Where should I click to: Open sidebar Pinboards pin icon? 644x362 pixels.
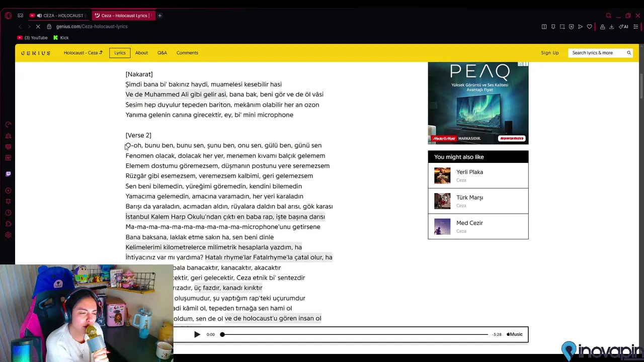coord(8,202)
